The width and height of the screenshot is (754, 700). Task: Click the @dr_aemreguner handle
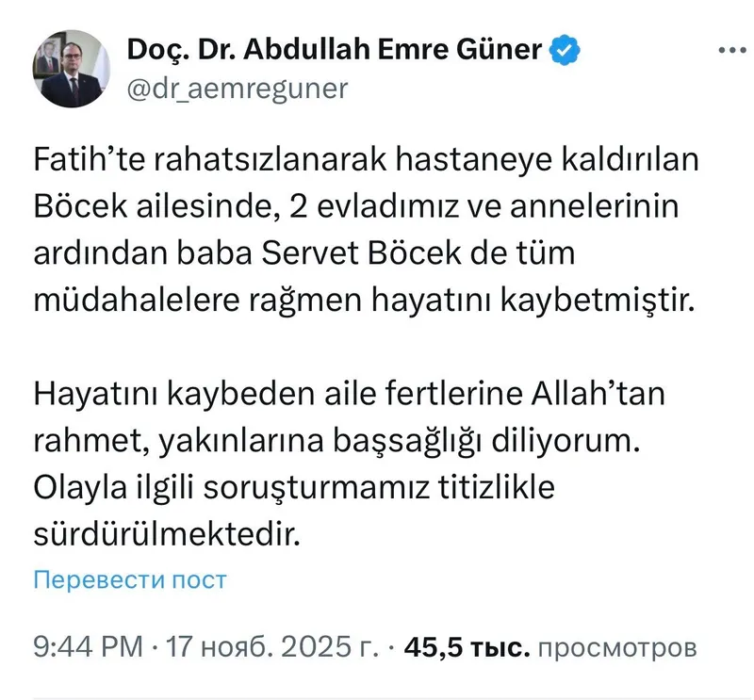click(x=238, y=89)
